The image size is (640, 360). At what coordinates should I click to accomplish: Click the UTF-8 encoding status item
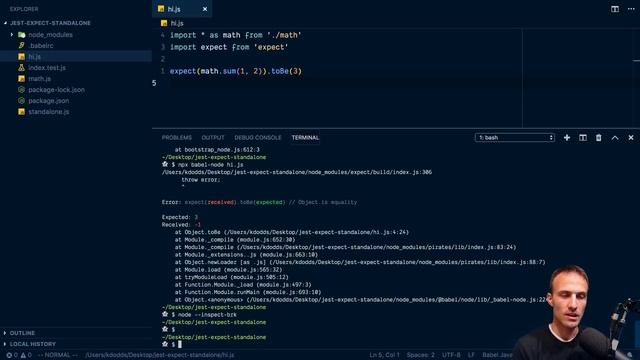(x=451, y=355)
